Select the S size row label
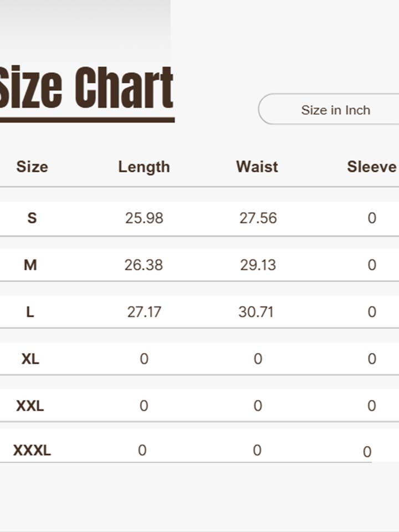Viewport: 399px width, 532px height. click(32, 218)
